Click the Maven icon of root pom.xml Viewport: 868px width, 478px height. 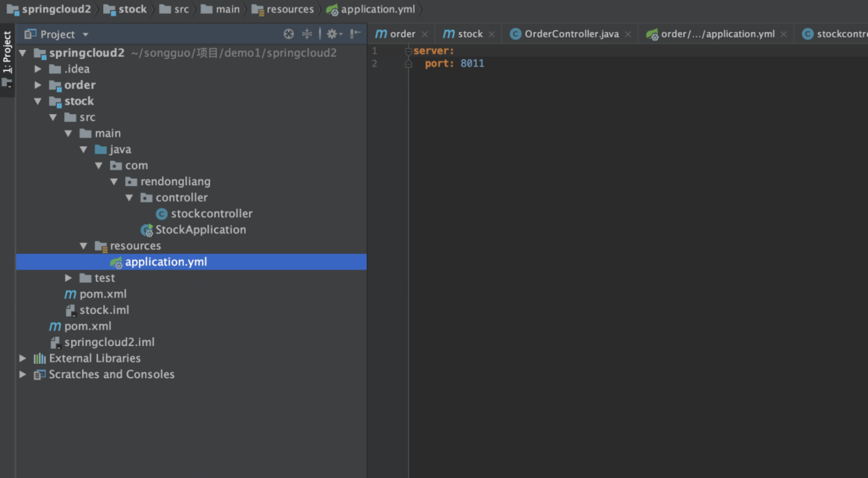point(55,326)
